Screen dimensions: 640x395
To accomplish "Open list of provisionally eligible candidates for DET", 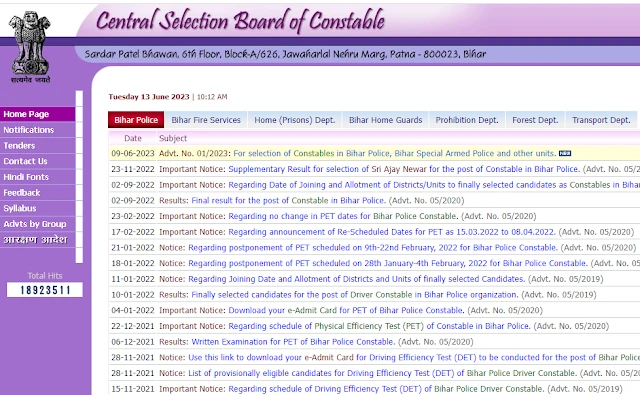I will 382,373.
